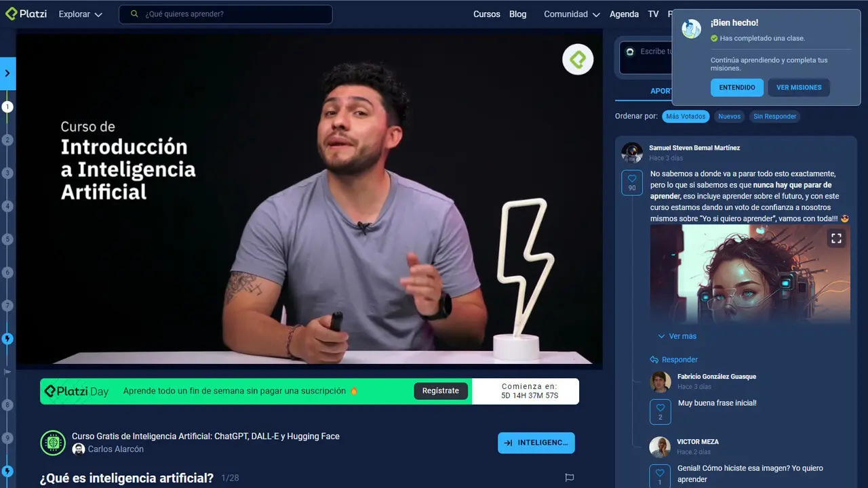Open Cursos in the top navigation

(x=486, y=14)
